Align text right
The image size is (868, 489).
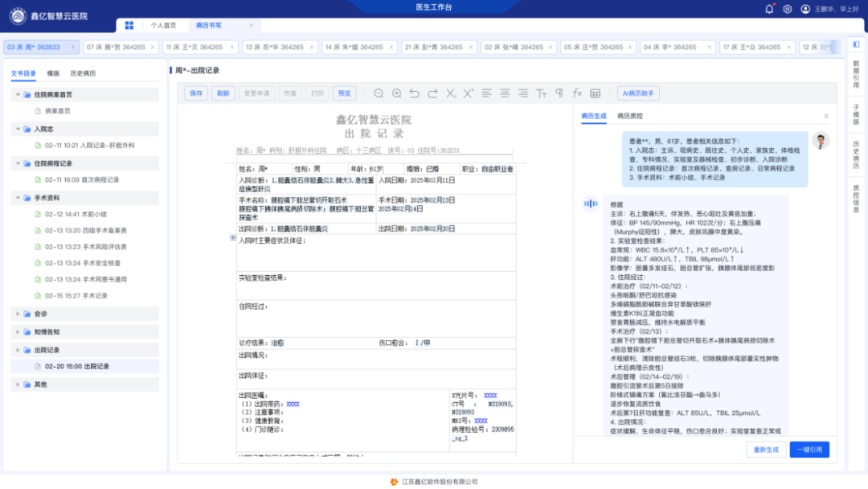coord(523,93)
